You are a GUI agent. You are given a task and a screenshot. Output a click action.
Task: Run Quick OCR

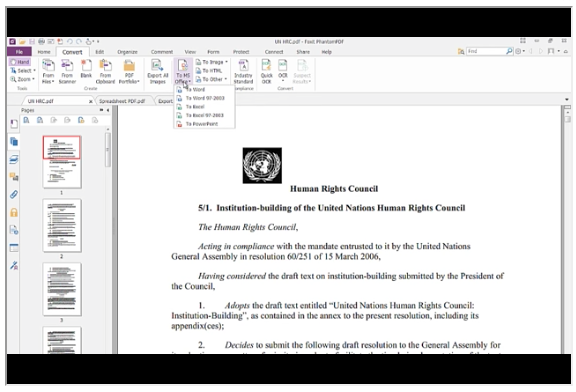point(267,71)
